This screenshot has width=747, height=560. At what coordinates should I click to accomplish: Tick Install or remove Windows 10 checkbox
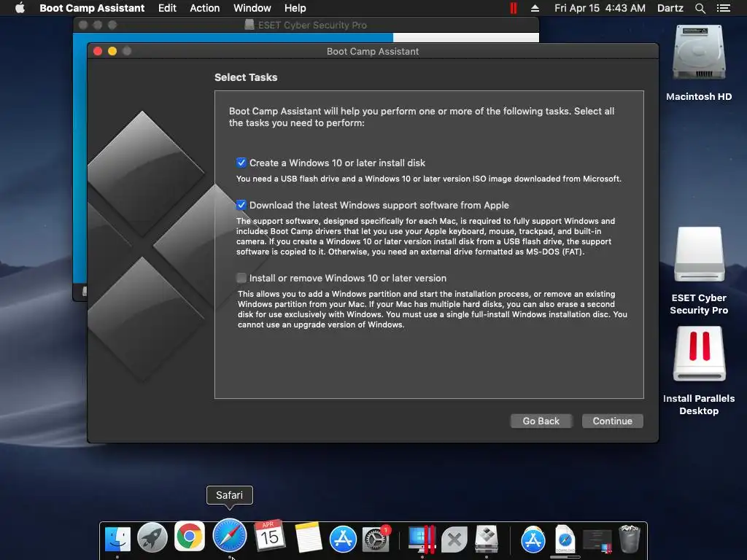[241, 278]
